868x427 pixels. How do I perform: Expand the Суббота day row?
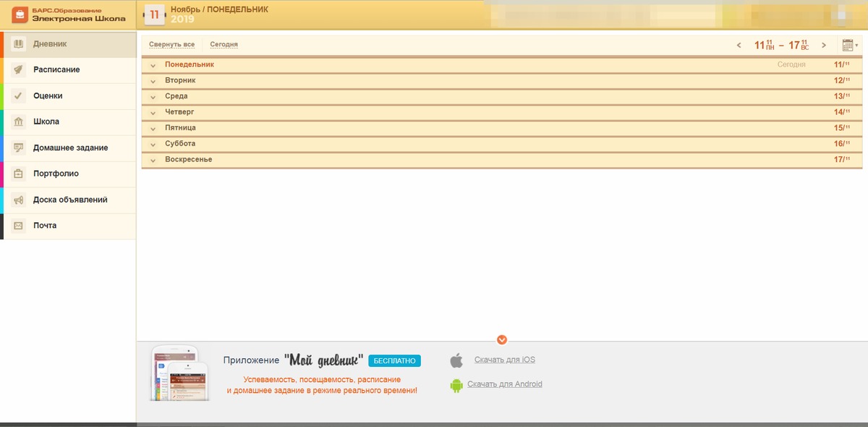(x=502, y=143)
